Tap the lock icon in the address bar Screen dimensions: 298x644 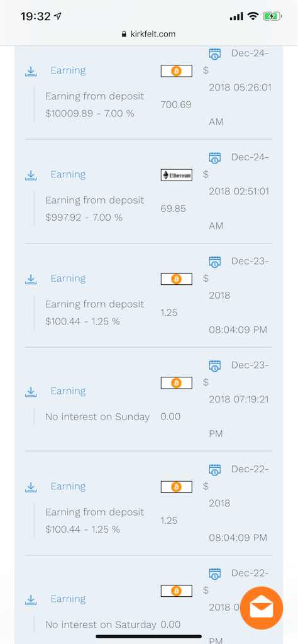coord(124,35)
